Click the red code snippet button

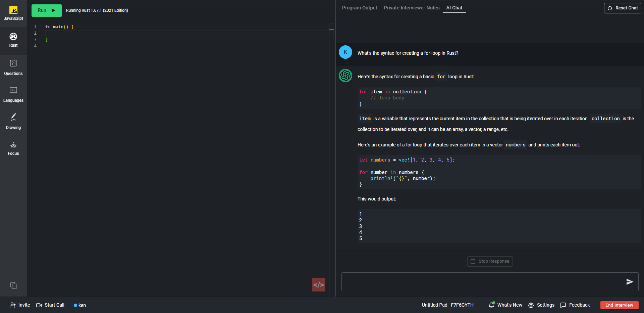tap(318, 285)
